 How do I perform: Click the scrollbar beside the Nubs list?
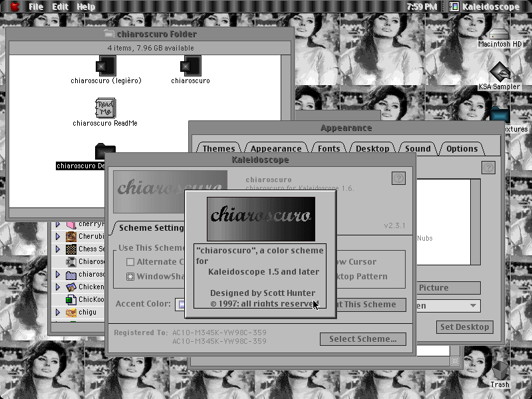pos(475,222)
